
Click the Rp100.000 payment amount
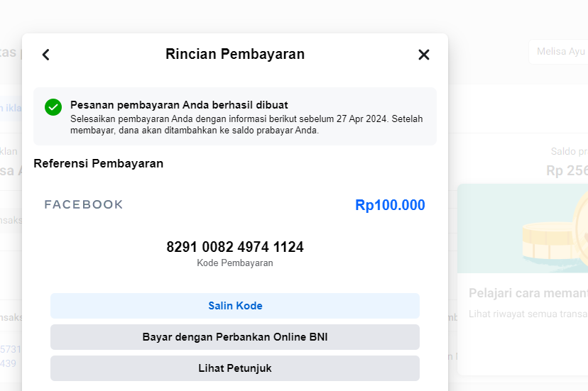click(x=390, y=205)
